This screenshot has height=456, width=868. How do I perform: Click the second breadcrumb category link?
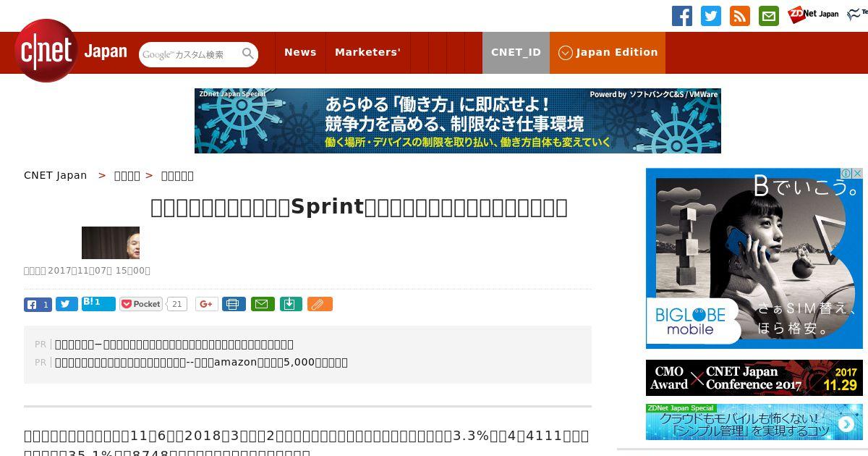[x=127, y=176]
